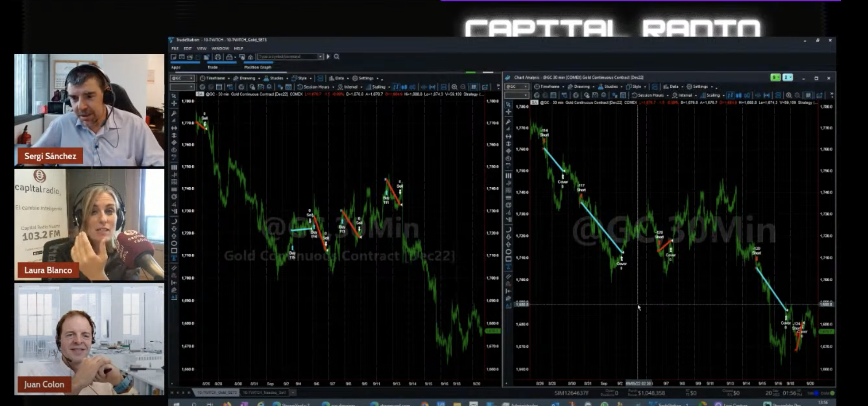Viewport: 868px width, 406px height.
Task: Toggle bar chart style in right chart toolbar
Action: pyautogui.click(x=730, y=95)
